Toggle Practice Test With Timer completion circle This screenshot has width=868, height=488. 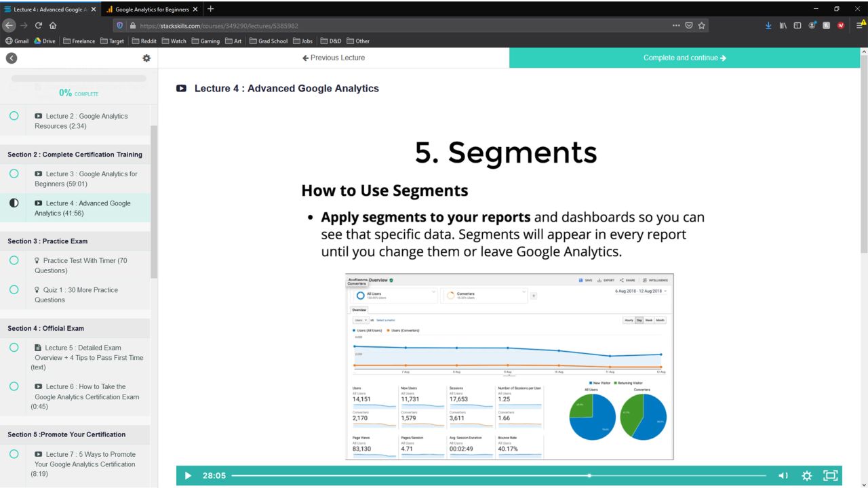pos(14,260)
